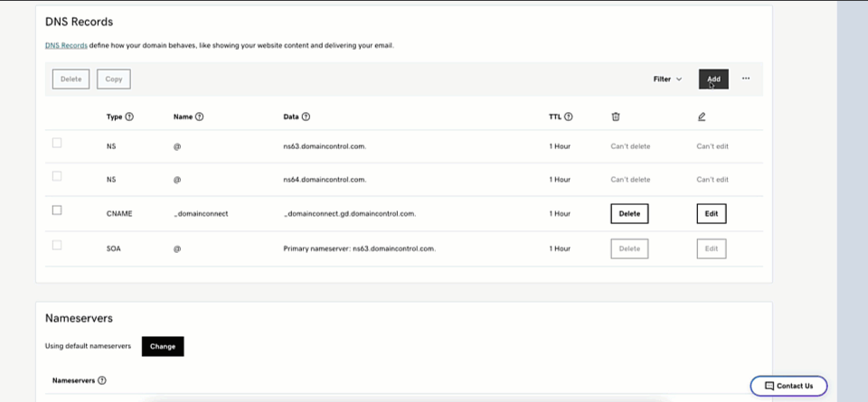Click the Nameservers section heading

click(x=80, y=319)
